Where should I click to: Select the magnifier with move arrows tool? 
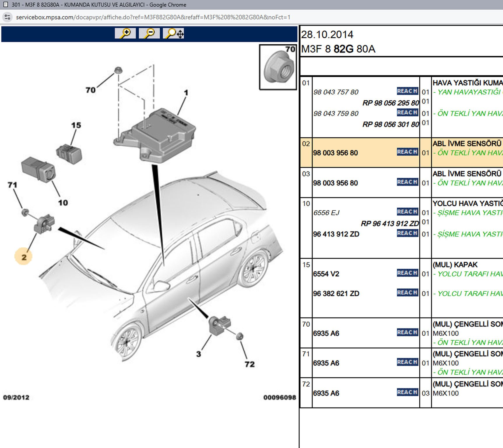click(x=173, y=33)
